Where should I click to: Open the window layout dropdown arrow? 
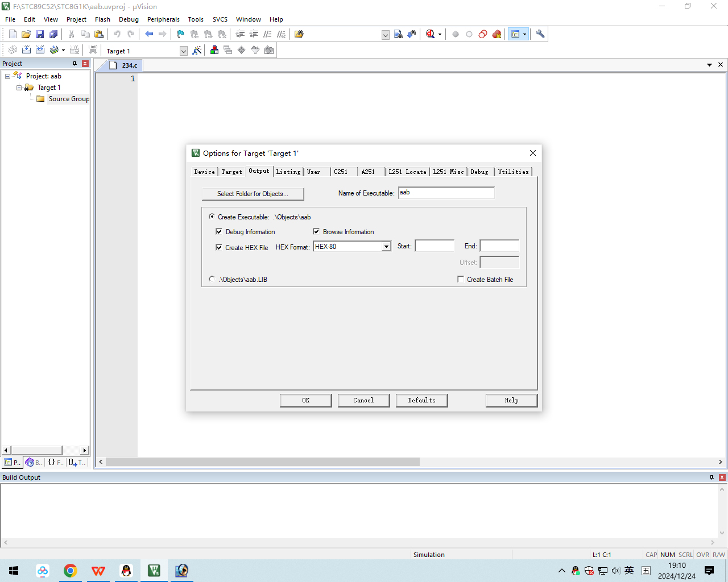coord(524,35)
